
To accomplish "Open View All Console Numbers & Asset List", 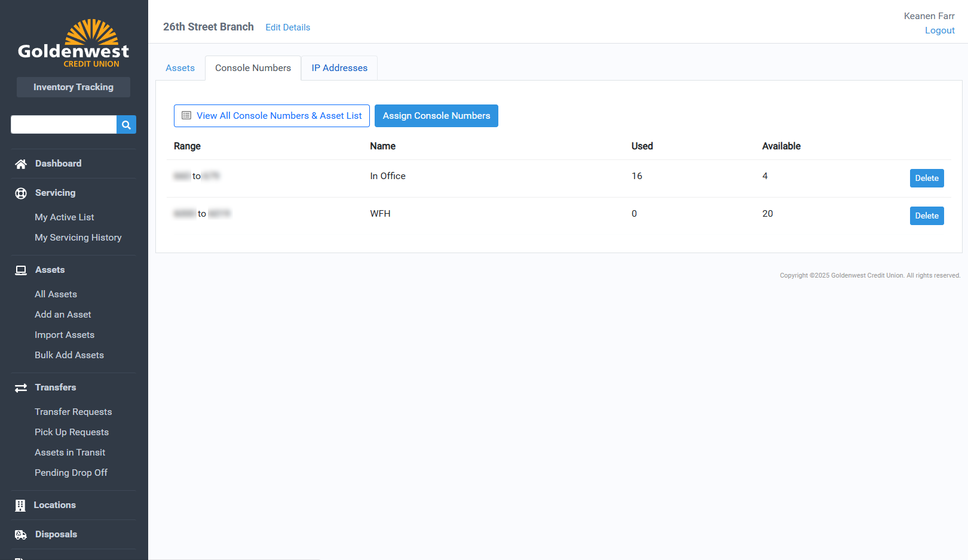I will pyautogui.click(x=272, y=116).
